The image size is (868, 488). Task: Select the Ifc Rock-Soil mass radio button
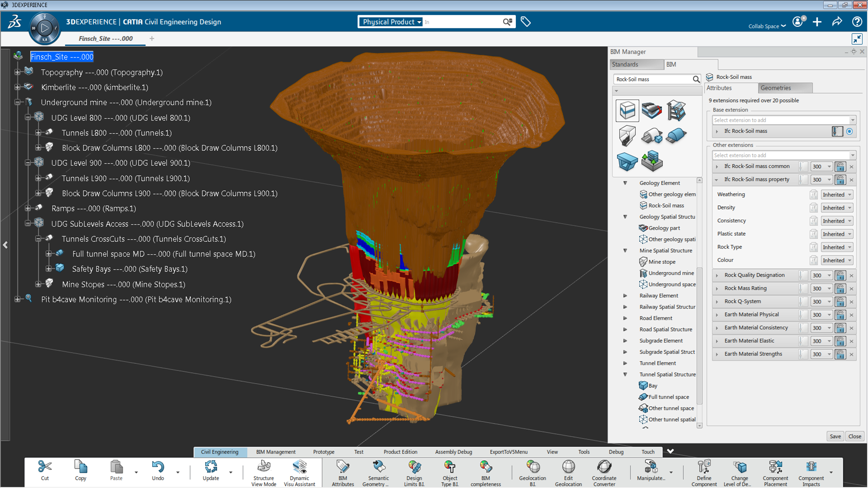click(x=849, y=131)
